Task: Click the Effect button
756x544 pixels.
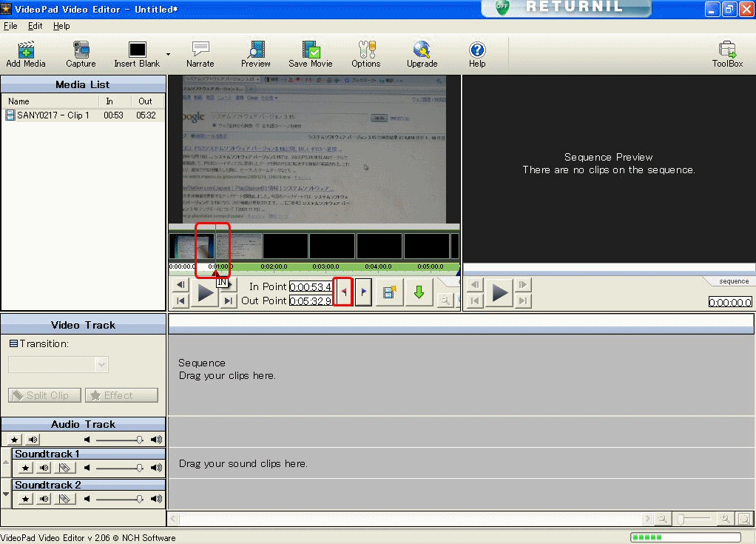Action: [x=121, y=395]
